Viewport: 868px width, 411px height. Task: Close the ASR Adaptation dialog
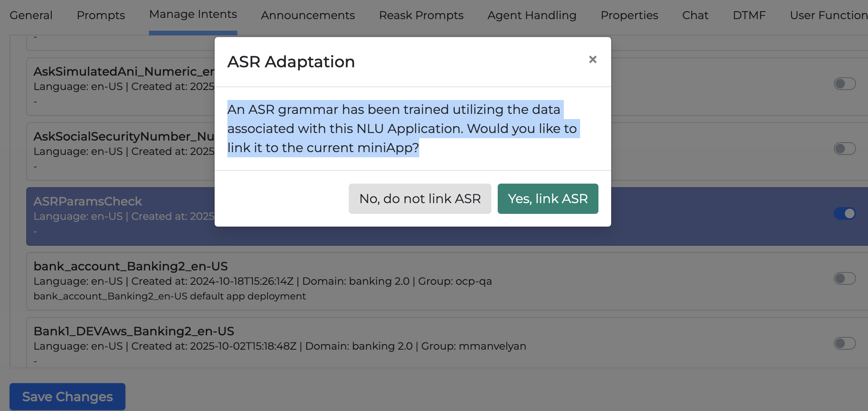click(593, 59)
